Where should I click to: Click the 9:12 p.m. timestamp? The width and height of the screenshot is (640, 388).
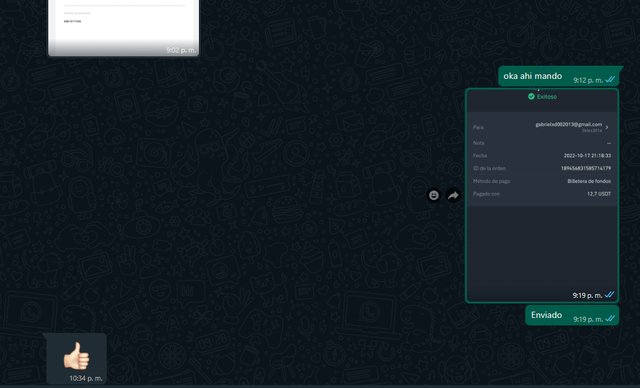click(588, 80)
